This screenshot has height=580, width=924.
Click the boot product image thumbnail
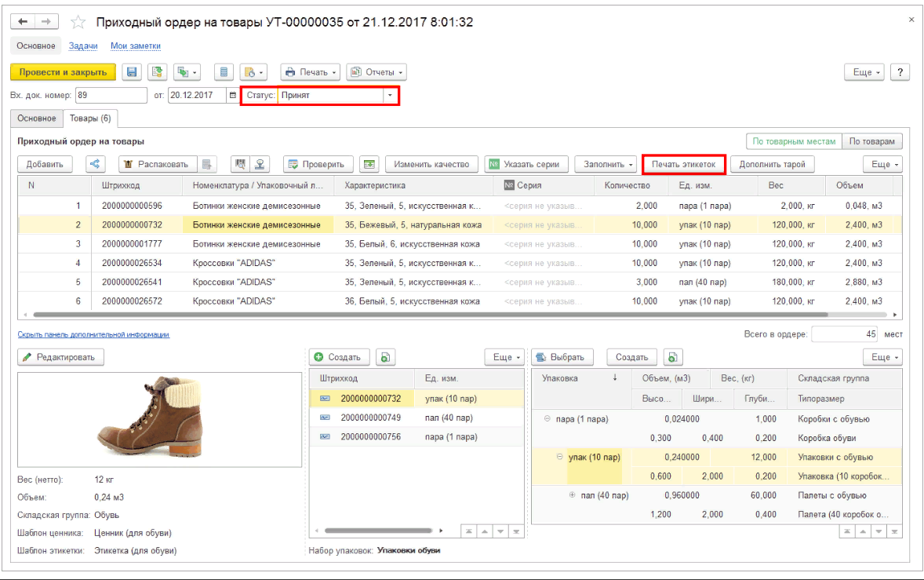(159, 420)
